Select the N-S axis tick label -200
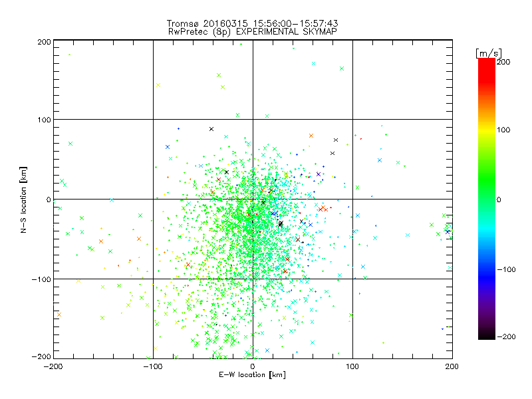 point(41,356)
